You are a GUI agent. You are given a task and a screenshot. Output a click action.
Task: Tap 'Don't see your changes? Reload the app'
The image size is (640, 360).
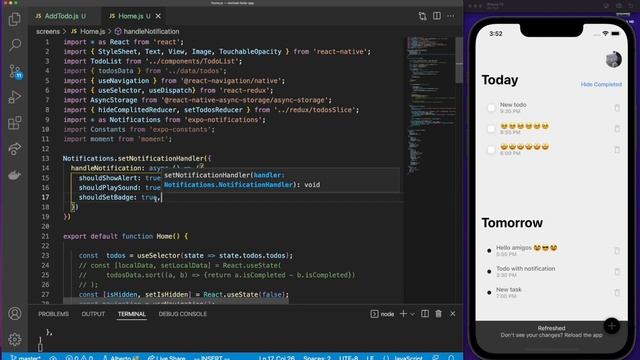(x=551, y=335)
